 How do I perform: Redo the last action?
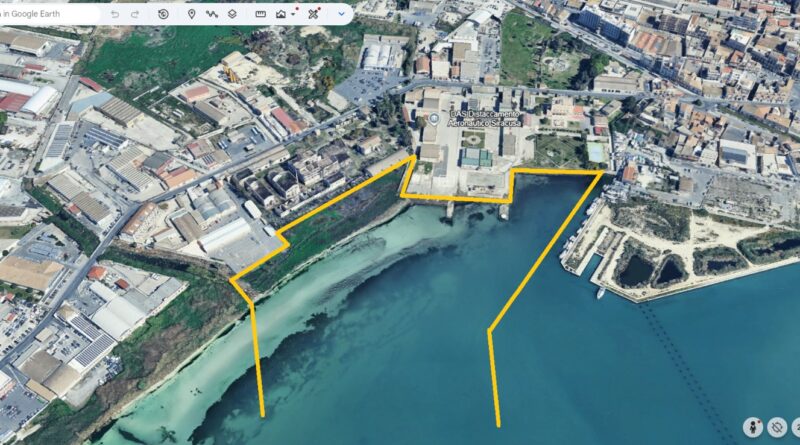point(135,14)
